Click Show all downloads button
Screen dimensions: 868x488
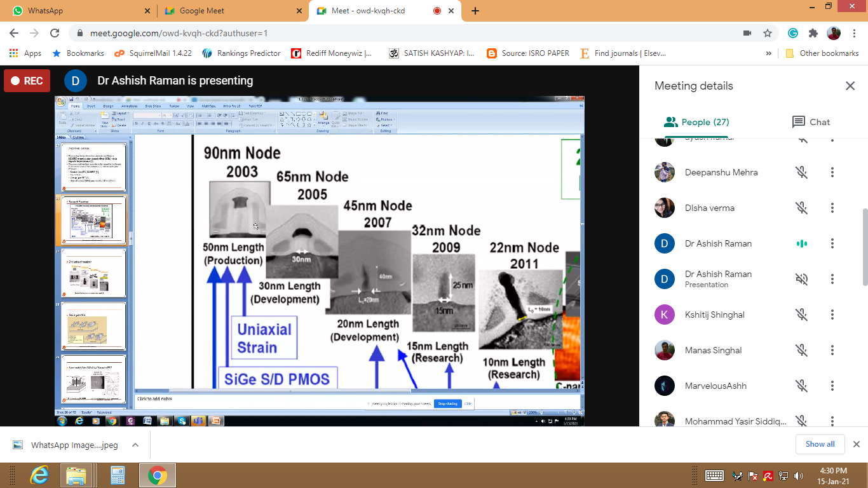pos(820,444)
